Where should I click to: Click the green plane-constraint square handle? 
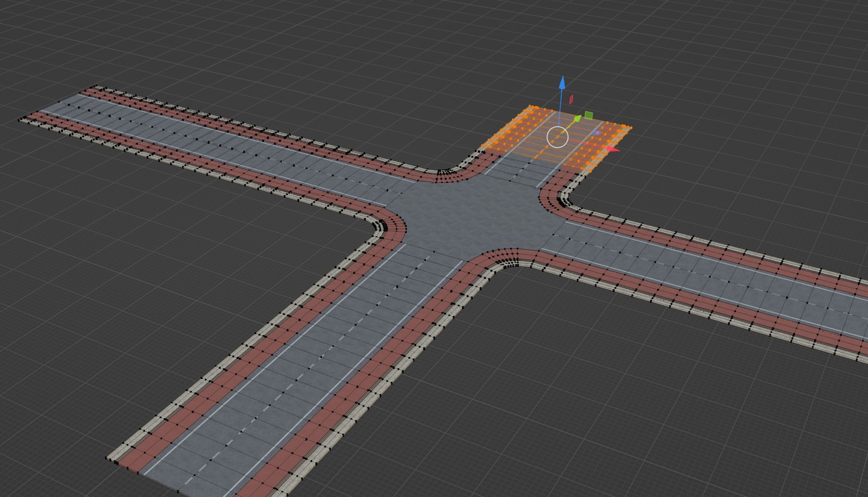(588, 115)
